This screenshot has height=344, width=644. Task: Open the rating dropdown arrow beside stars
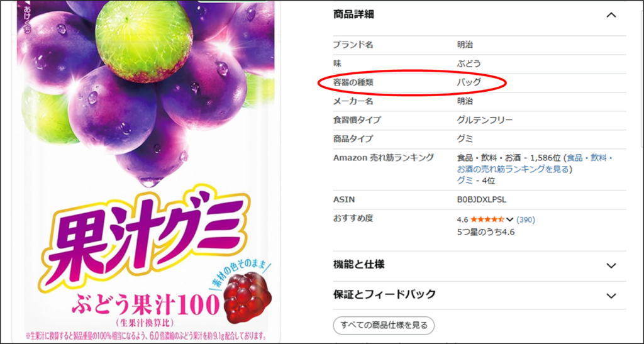coord(509,219)
